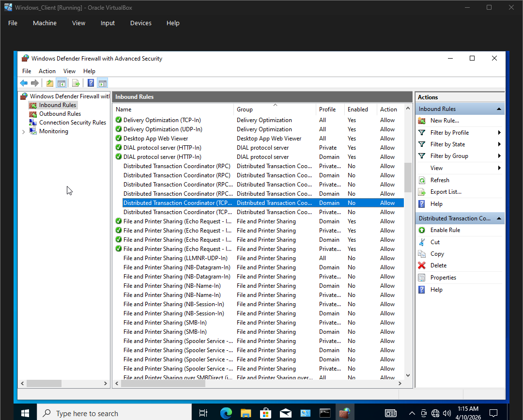Open the Help menu of Firewall window
523x420 pixels.
(89, 71)
